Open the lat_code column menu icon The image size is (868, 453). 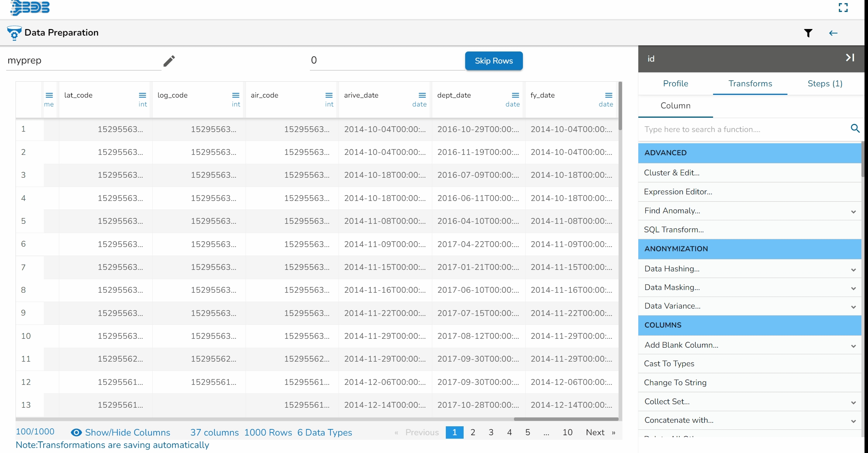tap(142, 95)
